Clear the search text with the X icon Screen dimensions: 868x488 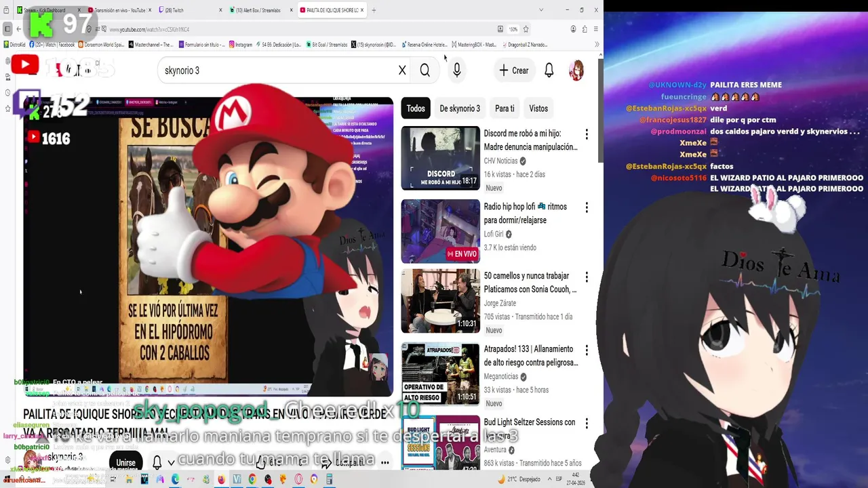pos(402,70)
